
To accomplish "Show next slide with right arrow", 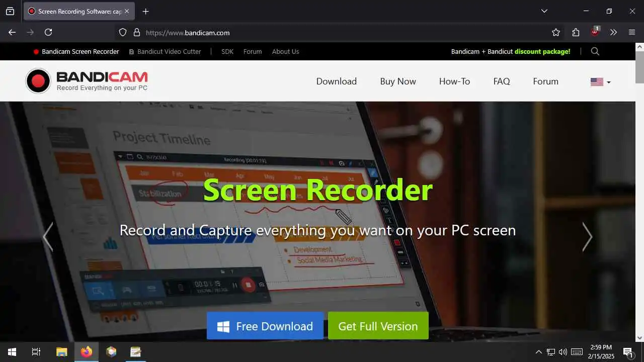I will 587,236.
